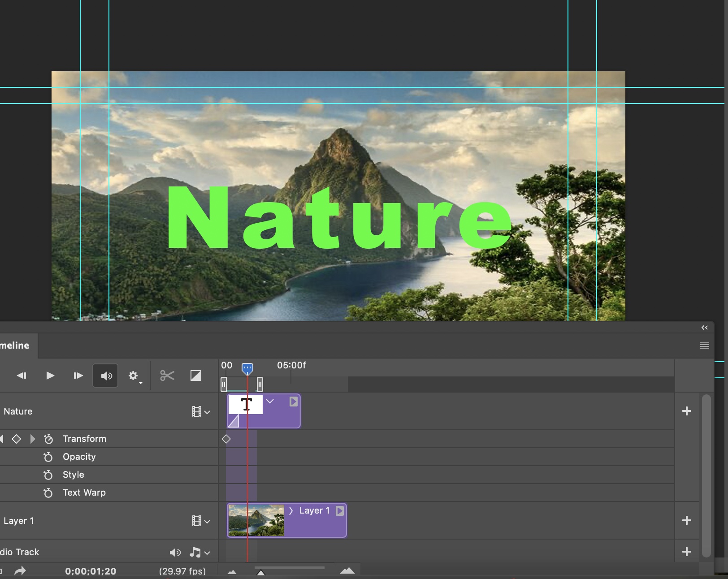Screen dimensions: 728x579
Task: Toggle audio playback mute in the toolbar
Action: point(105,376)
